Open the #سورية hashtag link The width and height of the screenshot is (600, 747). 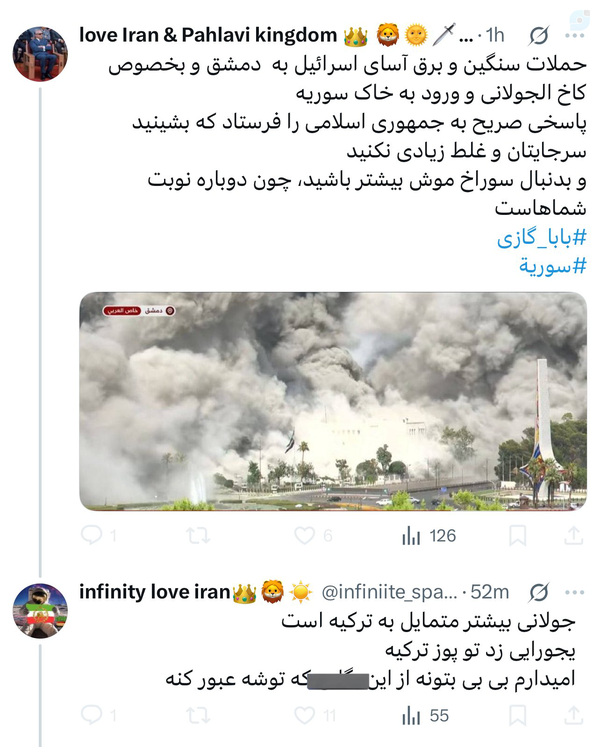click(552, 266)
